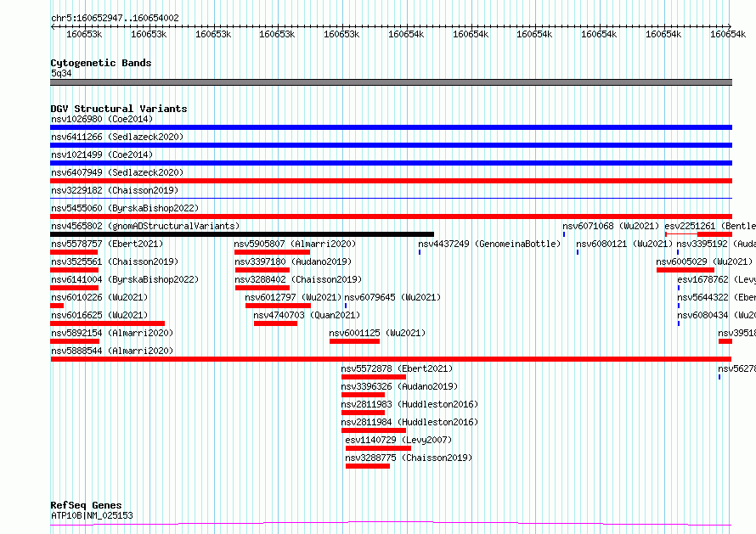The image size is (756, 534).
Task: Click the red bar under nsv6005029
Action: (685, 270)
